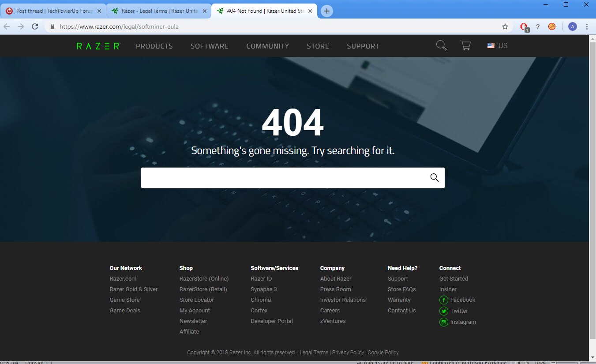This screenshot has width=596, height=364.
Task: Bookmark this page with the star icon
Action: 505,26
